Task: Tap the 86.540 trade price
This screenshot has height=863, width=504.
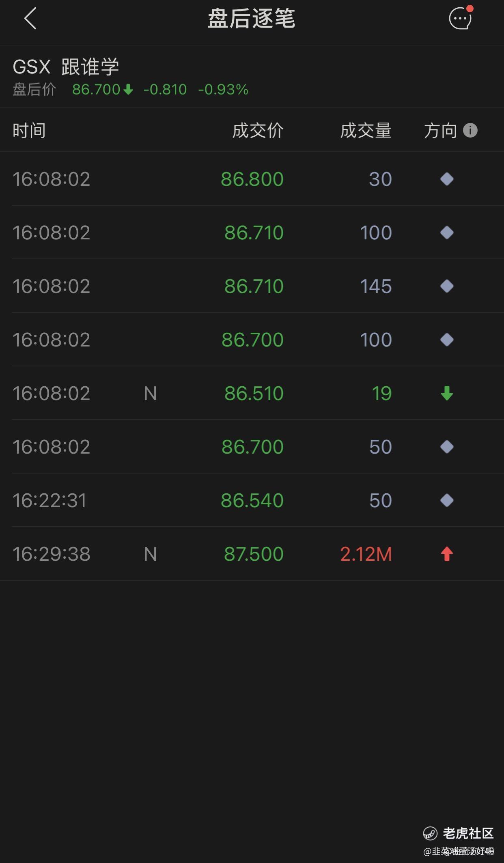Action: coord(252,500)
